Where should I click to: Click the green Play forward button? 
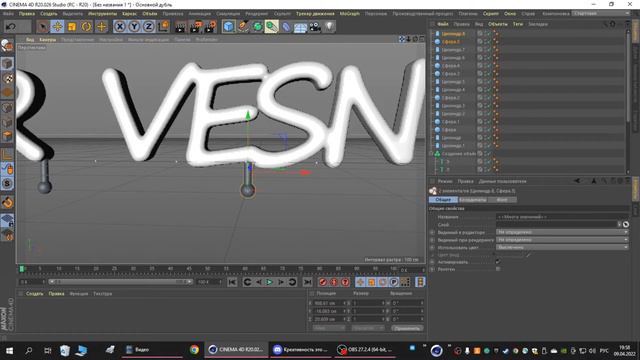point(269,282)
